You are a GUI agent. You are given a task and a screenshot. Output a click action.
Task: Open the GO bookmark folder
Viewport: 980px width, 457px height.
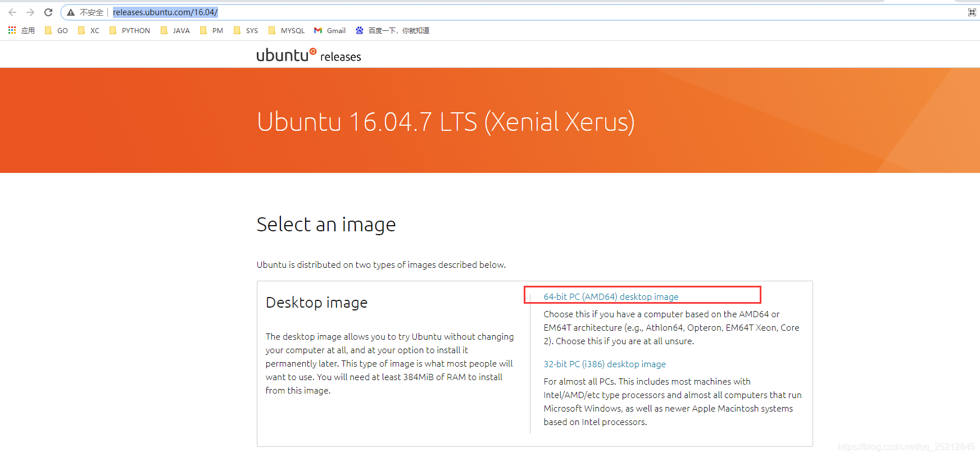point(56,30)
